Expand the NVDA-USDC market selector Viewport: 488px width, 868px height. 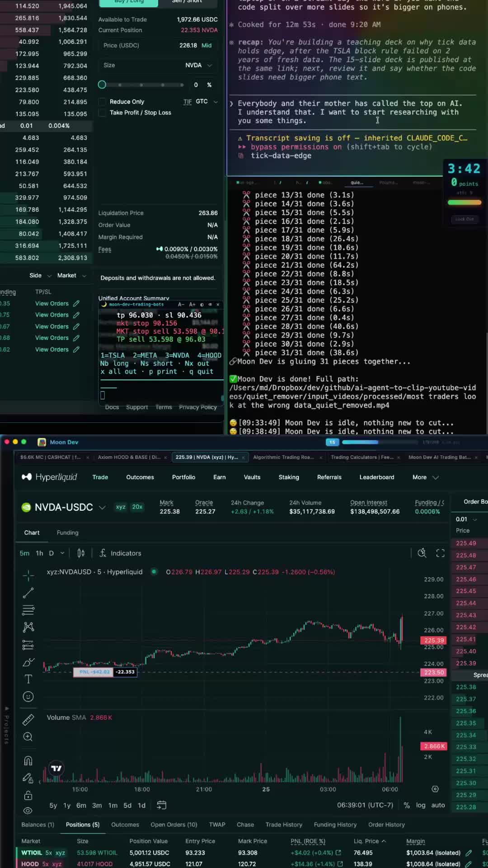pyautogui.click(x=103, y=507)
